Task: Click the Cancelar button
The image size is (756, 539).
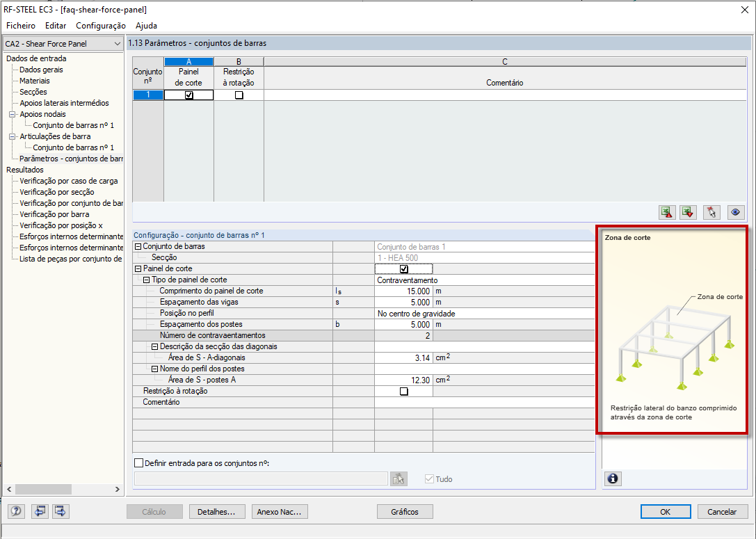Action: [722, 511]
